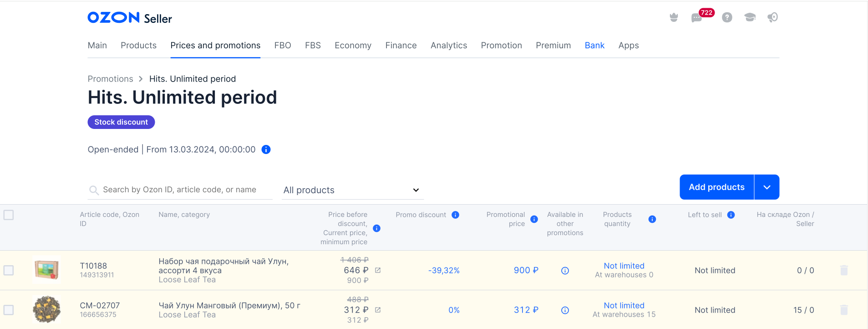Click the search magnifier icon
868x329 pixels.
click(x=94, y=190)
